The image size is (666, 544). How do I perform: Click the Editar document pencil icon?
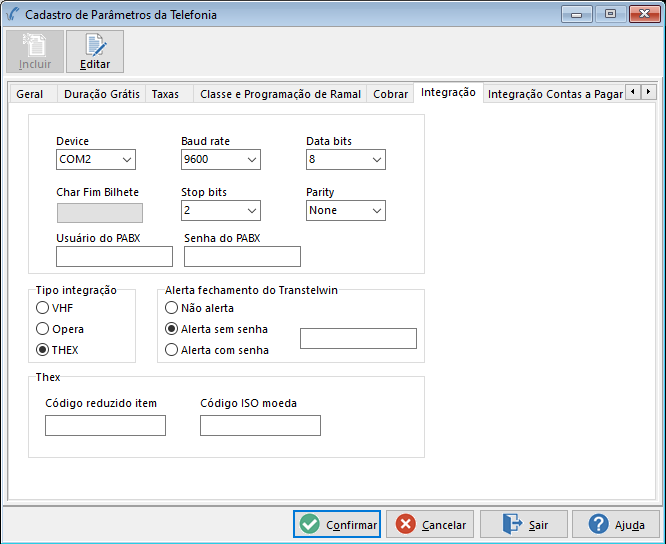pos(95,51)
